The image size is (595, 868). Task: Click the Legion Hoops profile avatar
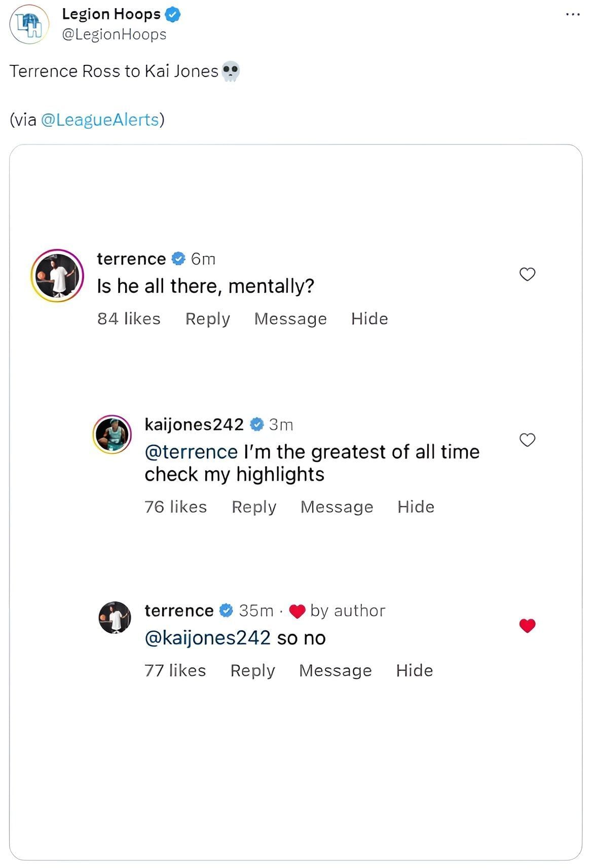29,24
